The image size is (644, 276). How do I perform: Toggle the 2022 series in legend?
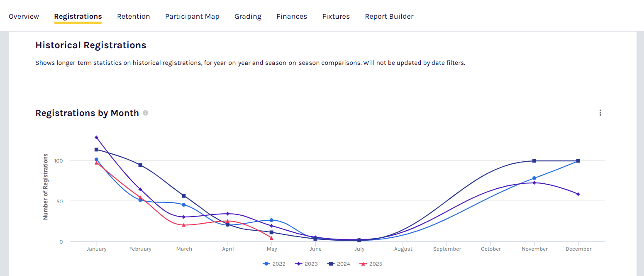pos(274,264)
